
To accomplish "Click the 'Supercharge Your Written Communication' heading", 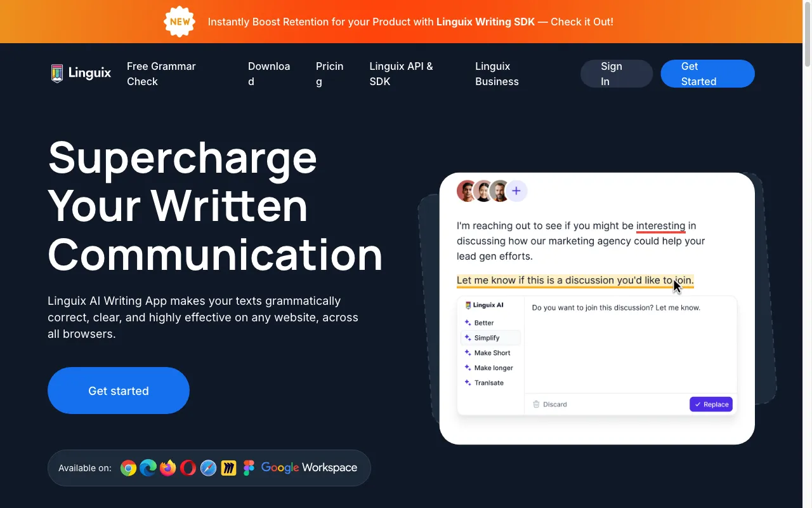I will point(215,206).
